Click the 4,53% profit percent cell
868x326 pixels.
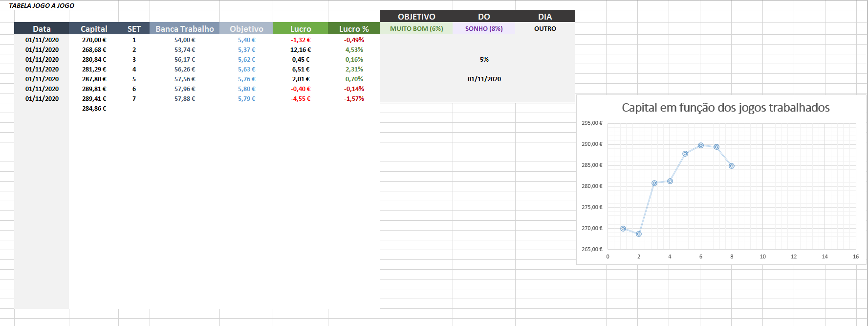pos(354,49)
